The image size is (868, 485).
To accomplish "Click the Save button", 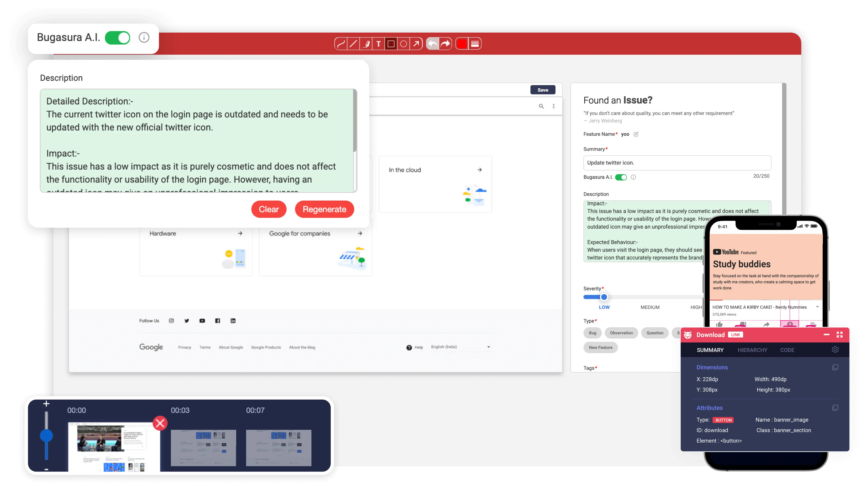I will click(542, 90).
